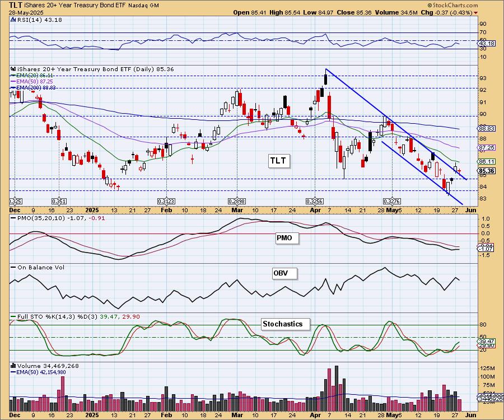
Task: Click the header title iShares 20+ Year Treasury Bond ETF
Action: [x=76, y=6]
